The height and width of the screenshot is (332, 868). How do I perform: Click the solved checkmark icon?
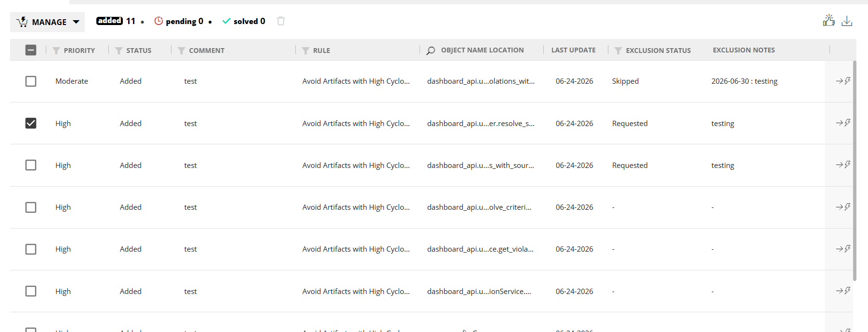point(226,21)
